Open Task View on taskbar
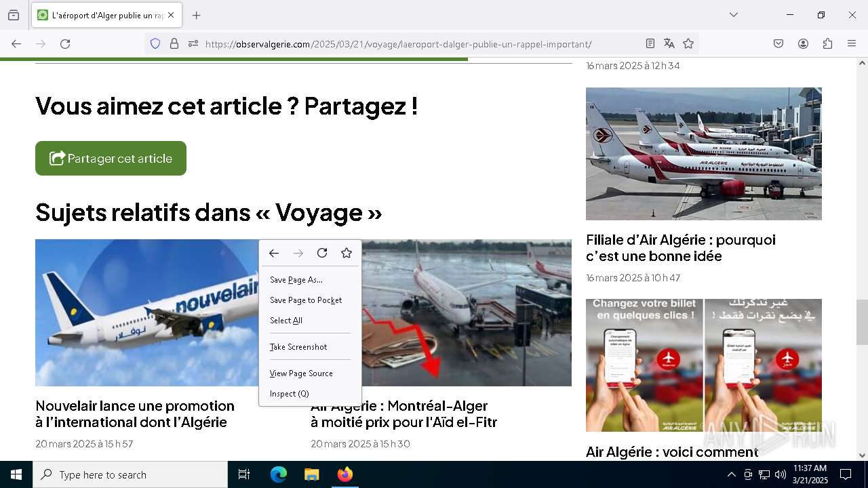868x488 pixels. pos(244,474)
